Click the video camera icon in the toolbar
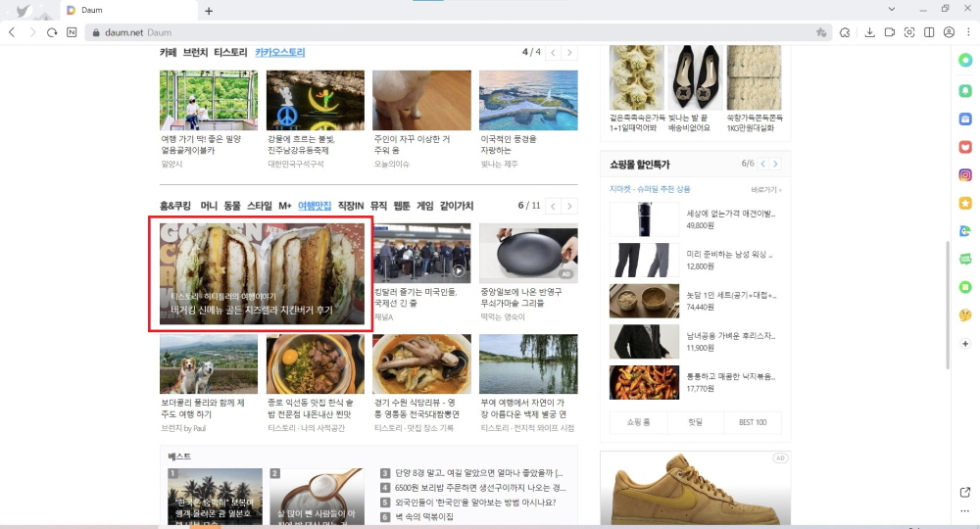 pos(890,32)
